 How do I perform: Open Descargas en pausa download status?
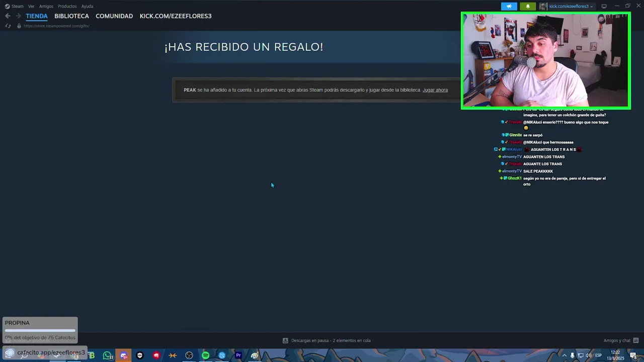click(x=331, y=340)
